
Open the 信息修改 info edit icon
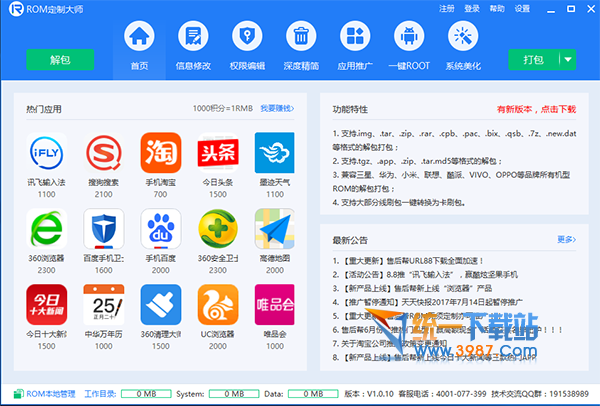point(193,36)
